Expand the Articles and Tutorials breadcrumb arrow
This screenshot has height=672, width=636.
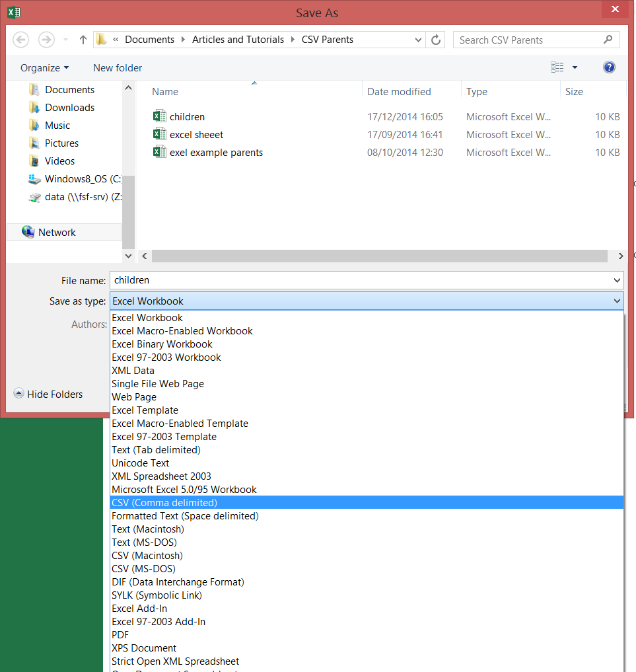(x=293, y=40)
